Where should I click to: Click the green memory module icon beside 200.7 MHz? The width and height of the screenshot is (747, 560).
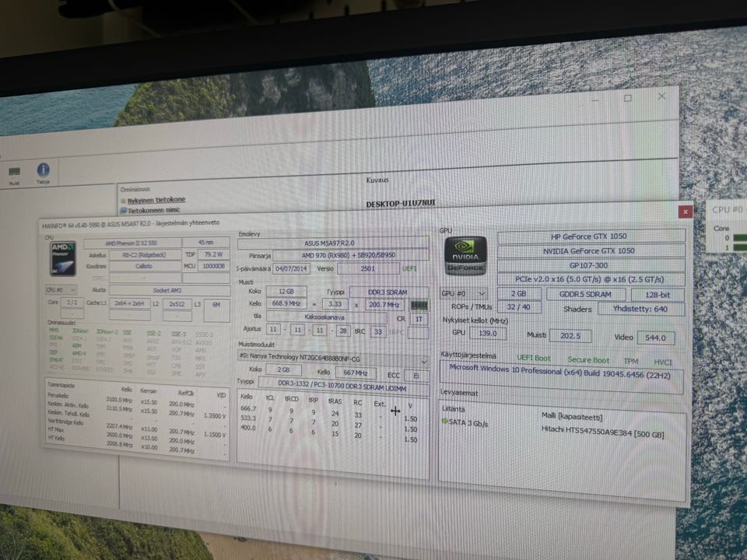coord(419,305)
